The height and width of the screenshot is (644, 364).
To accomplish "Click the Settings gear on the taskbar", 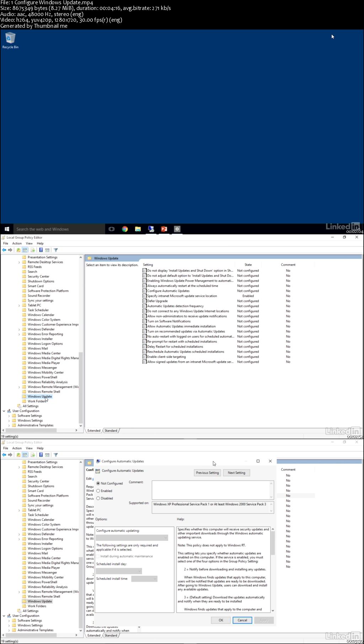I will coord(177,229).
